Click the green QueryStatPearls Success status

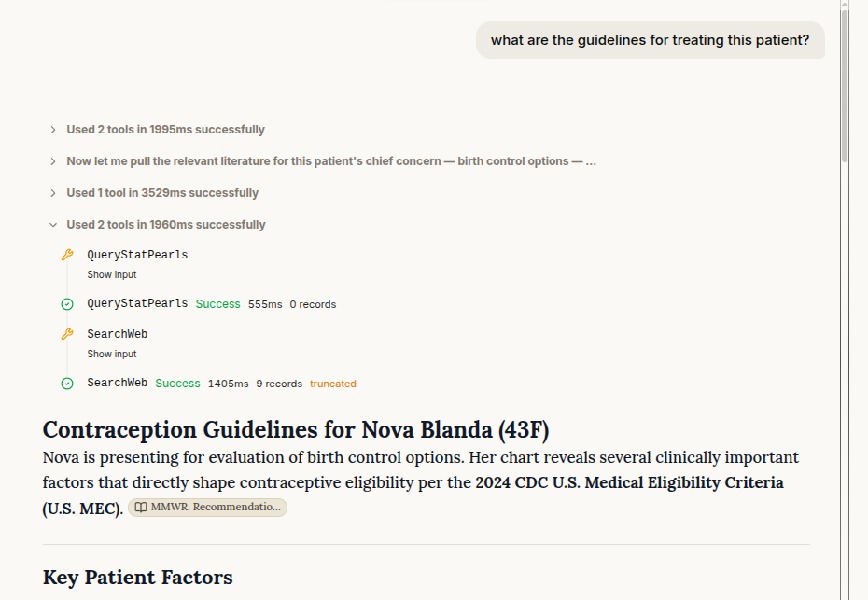click(218, 304)
